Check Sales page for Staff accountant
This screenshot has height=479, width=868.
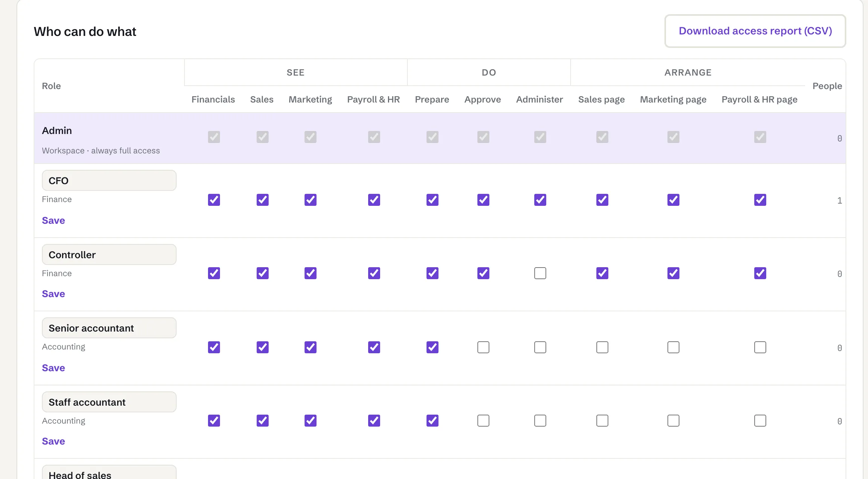(602, 421)
